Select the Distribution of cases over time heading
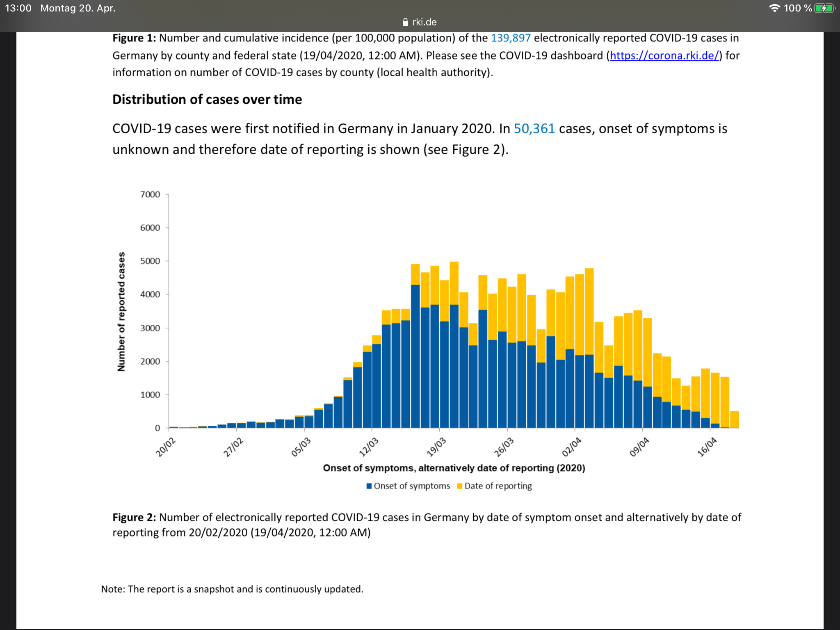This screenshot has width=840, height=630. (x=207, y=100)
